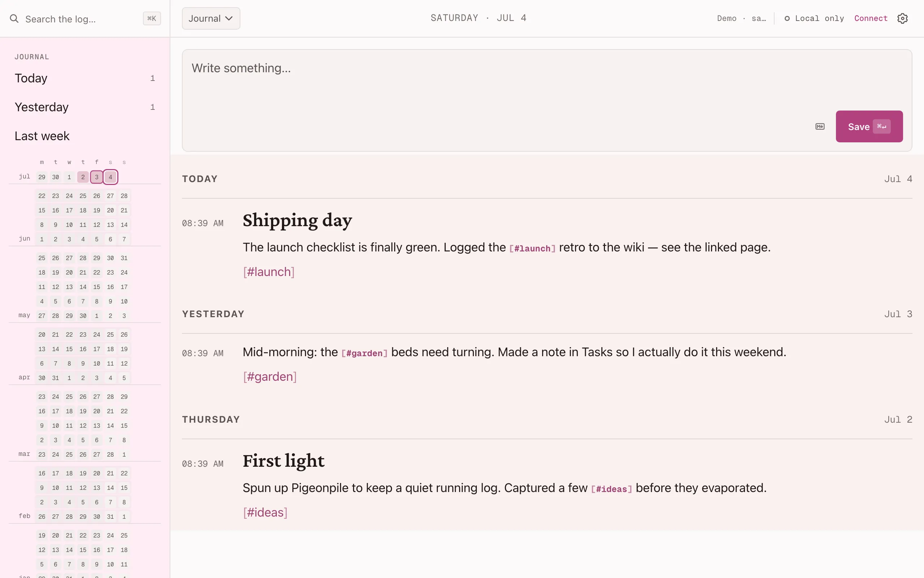Select May 14 in the sidebar calendar
The image size is (924, 578).
(x=83, y=287)
